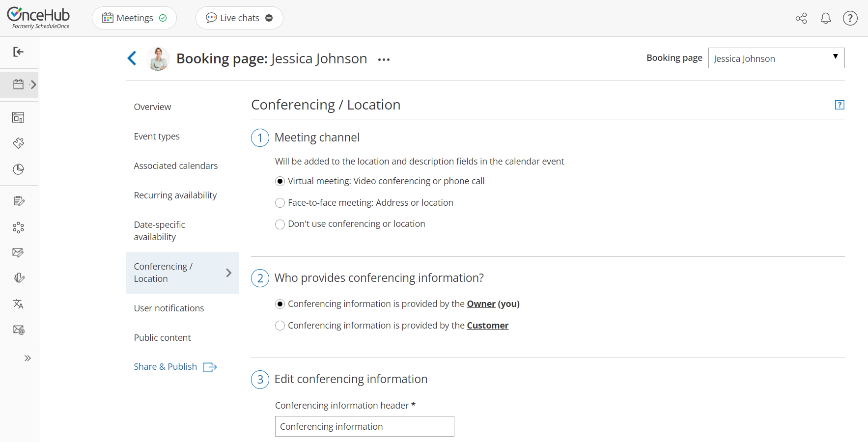Select the localization translate icon in sidebar
Viewport: 868px width, 442px height.
[18, 304]
